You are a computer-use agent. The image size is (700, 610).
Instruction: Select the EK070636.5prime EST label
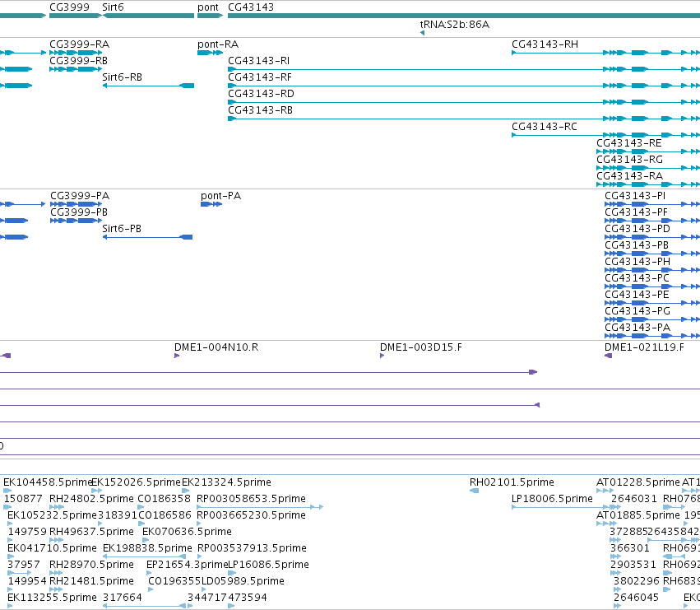(187, 533)
